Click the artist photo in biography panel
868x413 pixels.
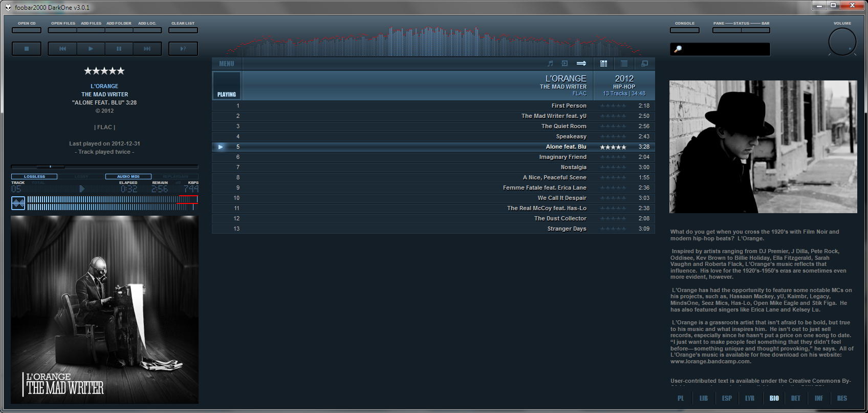[x=763, y=147]
